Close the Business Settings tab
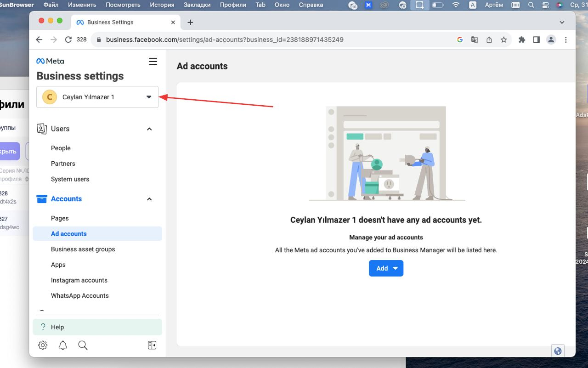The image size is (588, 368). [173, 22]
